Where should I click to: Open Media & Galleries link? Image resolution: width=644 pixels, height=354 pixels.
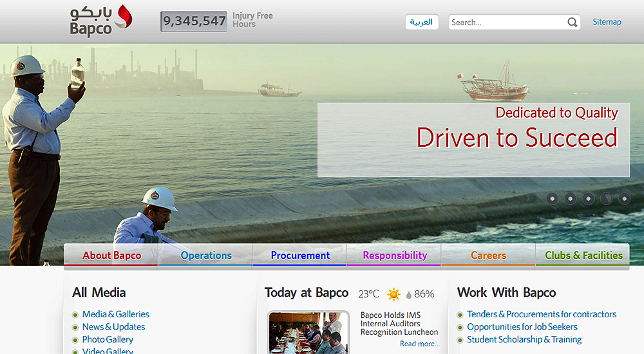[x=116, y=314]
